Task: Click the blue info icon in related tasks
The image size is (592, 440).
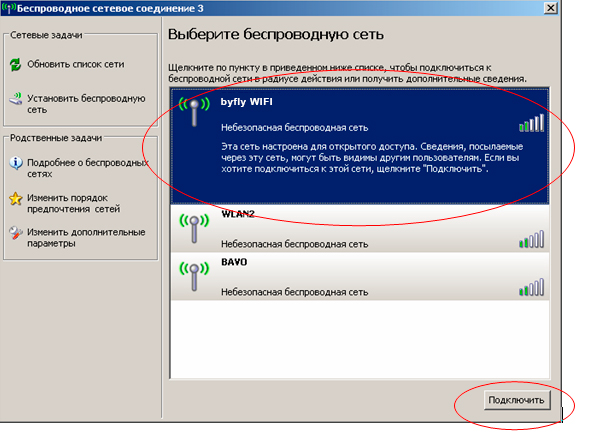Action: click(x=16, y=163)
